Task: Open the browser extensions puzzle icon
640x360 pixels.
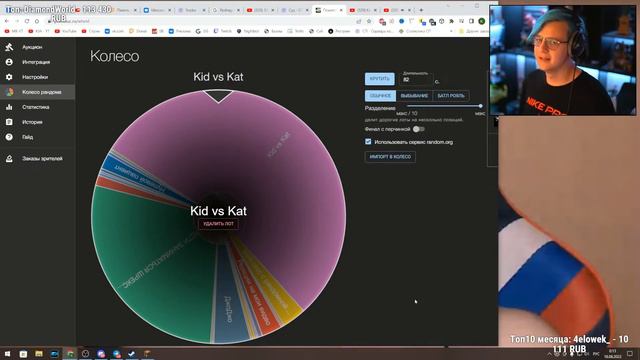Action: point(451,21)
